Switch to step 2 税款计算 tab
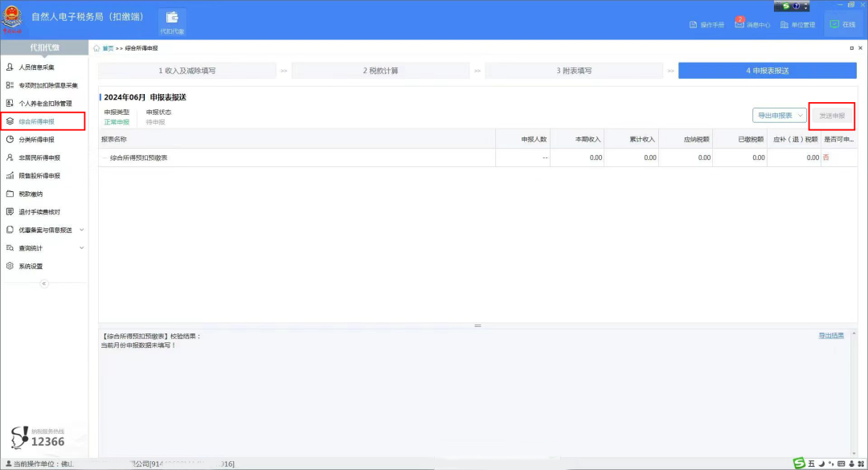The image size is (868, 470). (380, 71)
